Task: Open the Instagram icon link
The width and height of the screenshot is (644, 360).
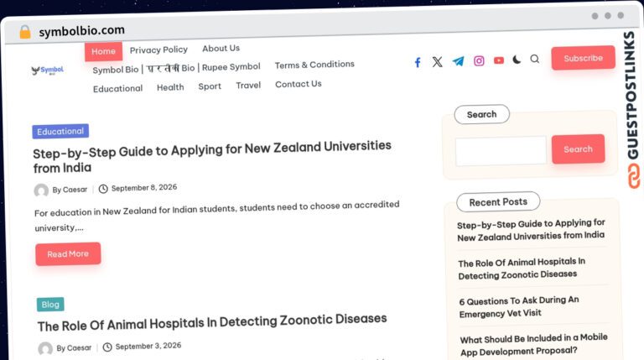Action: coord(479,60)
